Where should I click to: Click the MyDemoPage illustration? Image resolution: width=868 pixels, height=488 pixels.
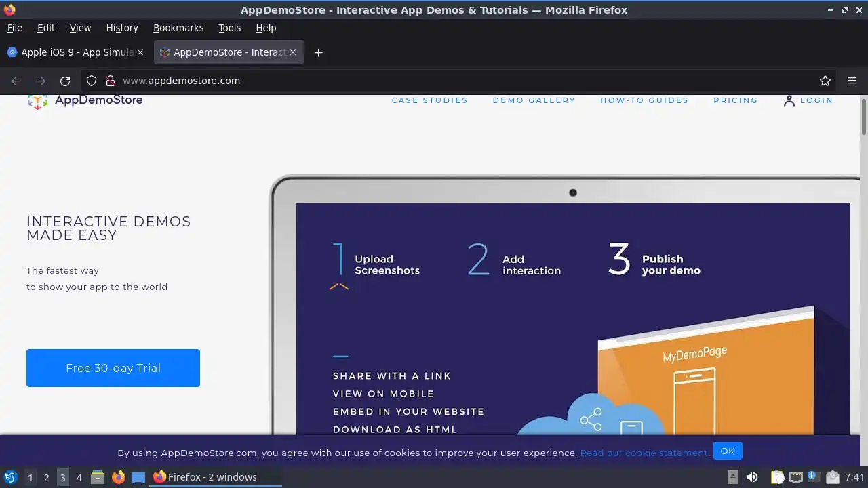point(706,370)
